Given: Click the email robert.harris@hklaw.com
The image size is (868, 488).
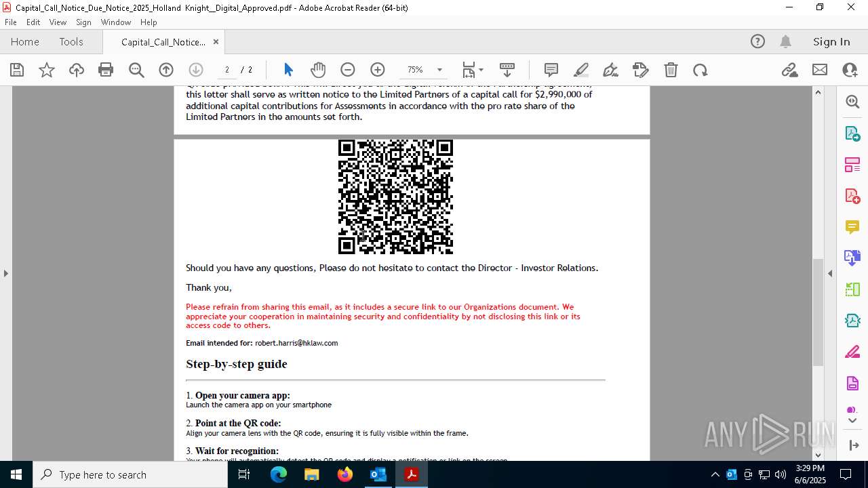Looking at the screenshot, I should (x=296, y=343).
